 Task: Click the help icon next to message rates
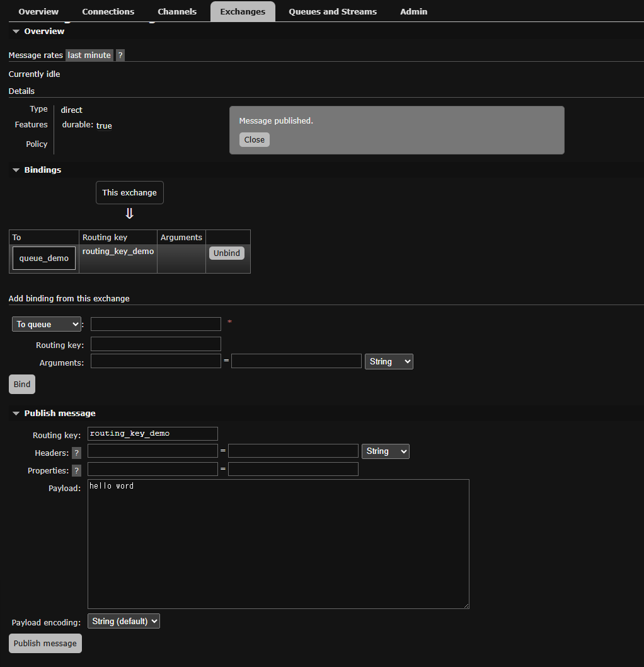click(x=120, y=55)
